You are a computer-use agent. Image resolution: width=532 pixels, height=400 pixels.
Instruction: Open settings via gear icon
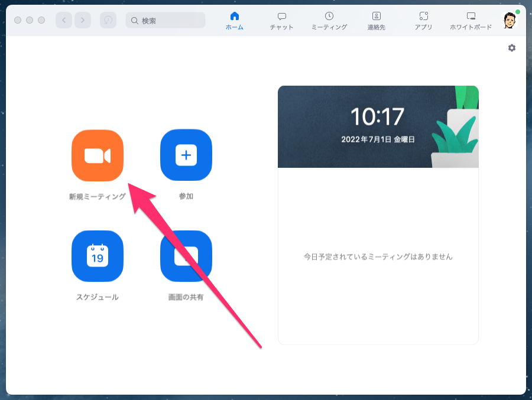click(512, 48)
